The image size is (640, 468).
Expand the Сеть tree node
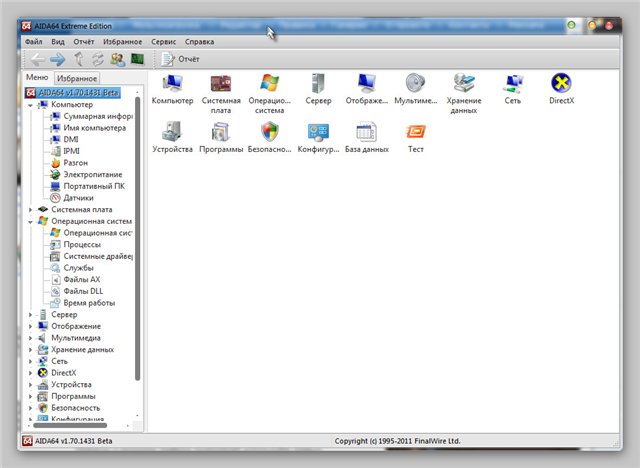click(30, 362)
